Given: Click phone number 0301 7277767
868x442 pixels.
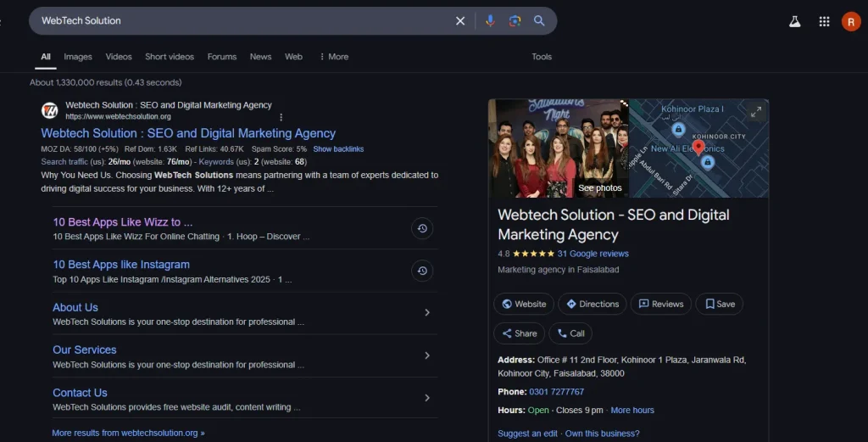Looking at the screenshot, I should tap(556, 392).
